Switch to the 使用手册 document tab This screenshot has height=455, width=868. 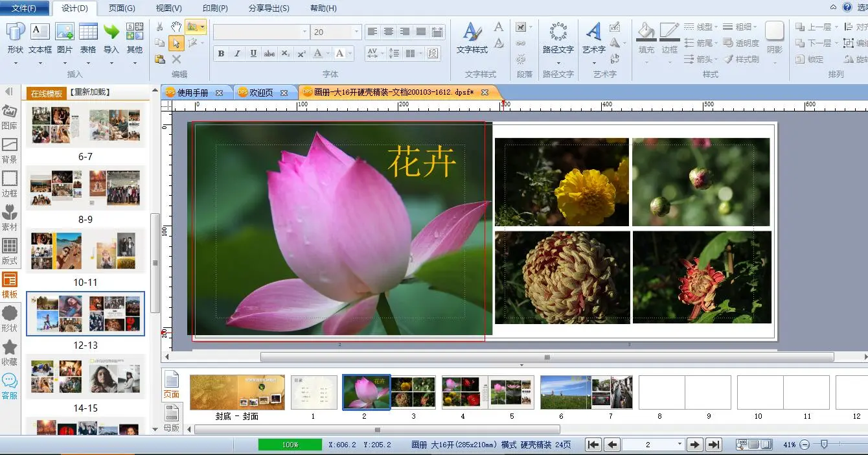pos(192,93)
